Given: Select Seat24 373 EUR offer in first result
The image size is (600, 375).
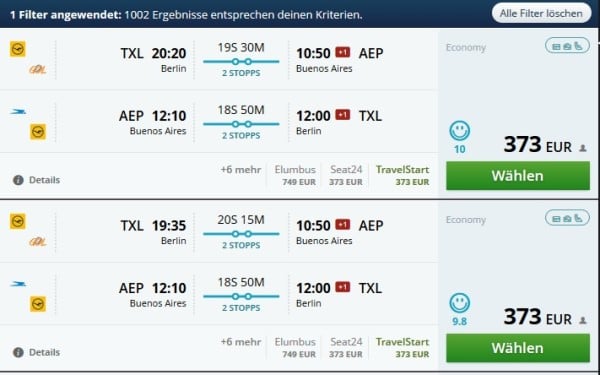Looking at the screenshot, I should (x=346, y=175).
